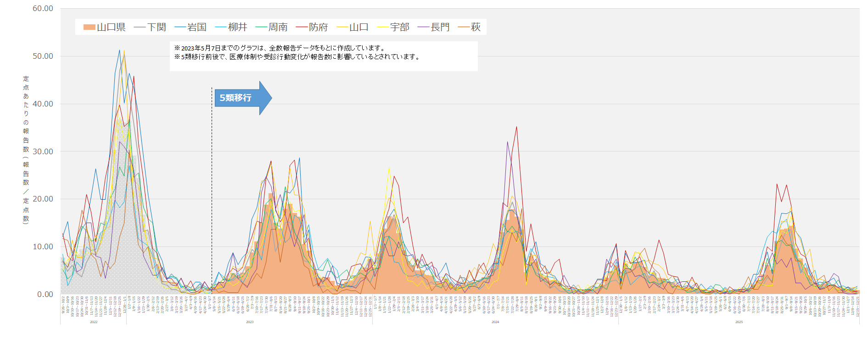Click the 60.00 y-axis label
Image resolution: width=868 pixels, height=347 pixels.
tap(43, 9)
